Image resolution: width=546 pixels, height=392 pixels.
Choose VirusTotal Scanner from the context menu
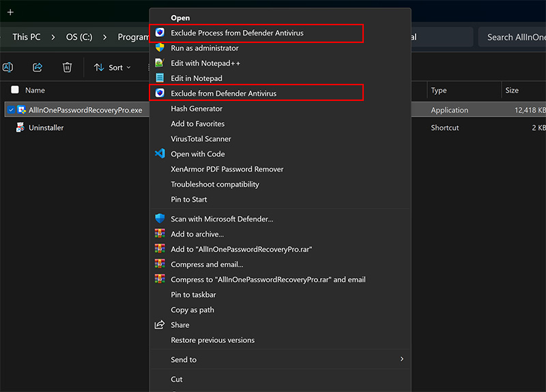point(201,139)
